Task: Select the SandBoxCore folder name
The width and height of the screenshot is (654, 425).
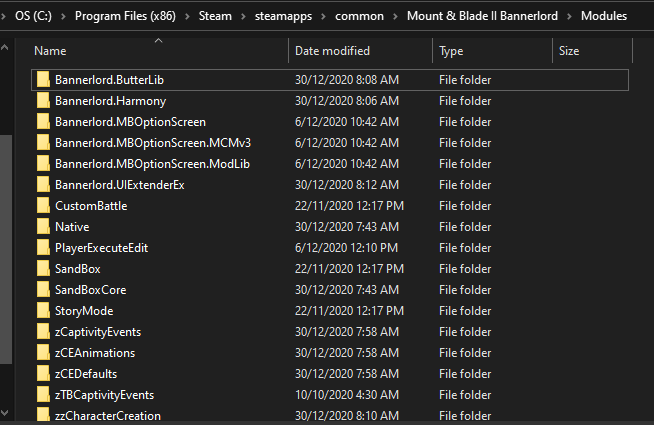Action: pyautogui.click(x=91, y=290)
